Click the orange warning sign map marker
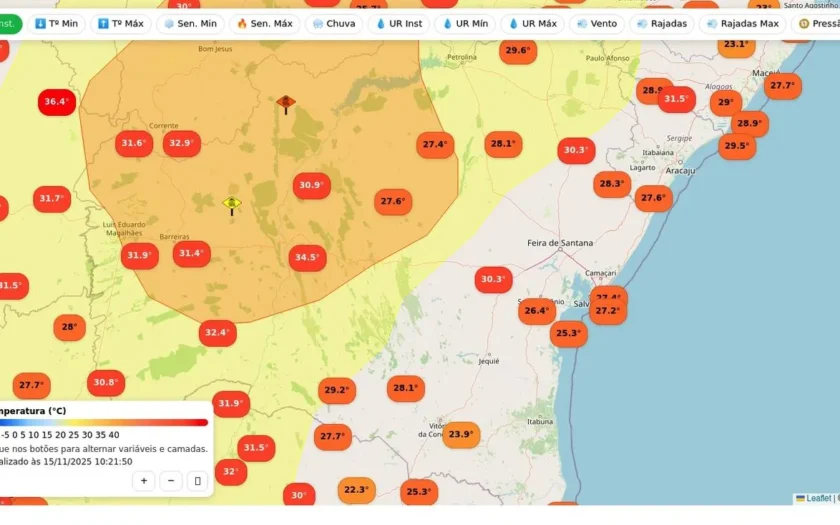This screenshot has width=840, height=525. tap(286, 104)
